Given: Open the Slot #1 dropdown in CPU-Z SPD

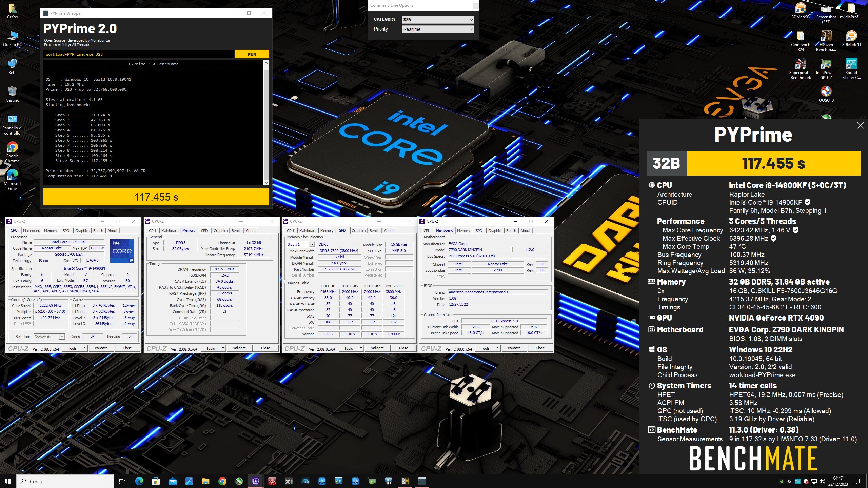Looking at the screenshot, I should pos(300,244).
